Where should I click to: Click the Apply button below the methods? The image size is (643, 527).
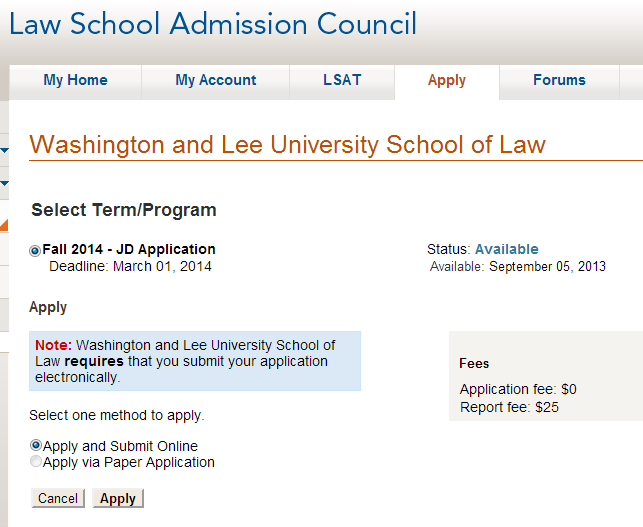coord(118,498)
